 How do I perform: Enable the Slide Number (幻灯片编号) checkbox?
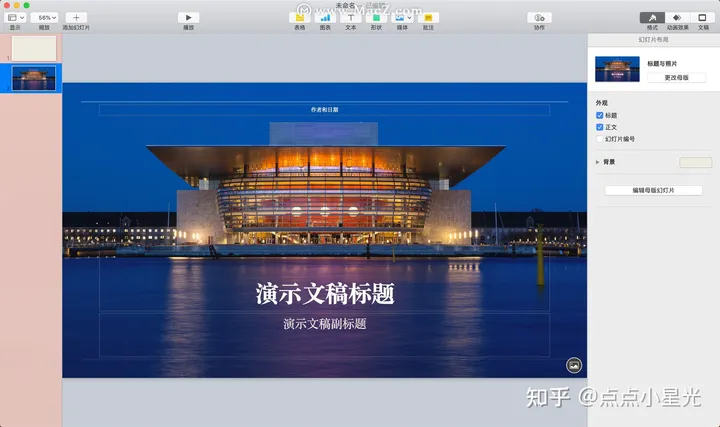coord(600,139)
